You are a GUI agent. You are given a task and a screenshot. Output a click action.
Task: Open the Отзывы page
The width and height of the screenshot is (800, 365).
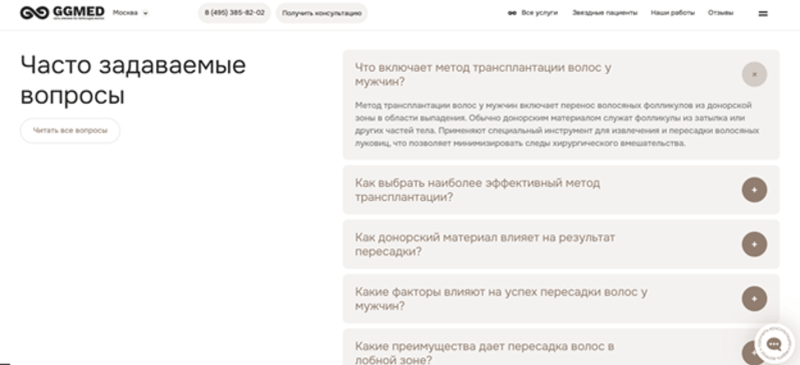point(720,13)
